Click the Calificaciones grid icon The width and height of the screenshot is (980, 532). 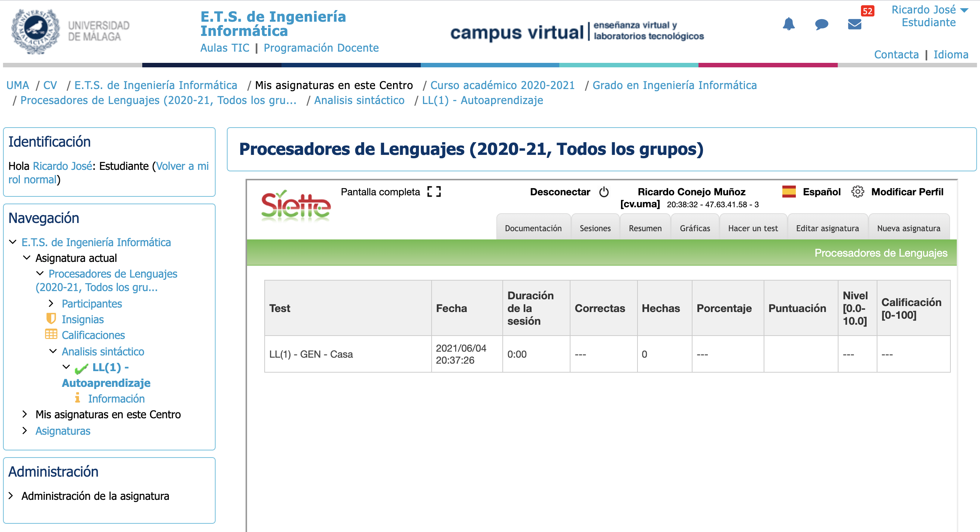click(51, 334)
